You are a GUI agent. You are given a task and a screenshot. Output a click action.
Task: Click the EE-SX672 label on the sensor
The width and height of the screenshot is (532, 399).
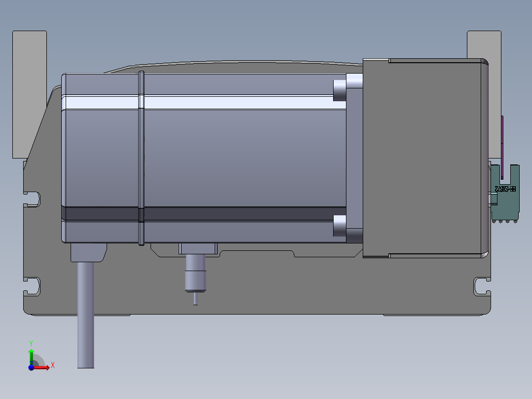click(x=505, y=189)
